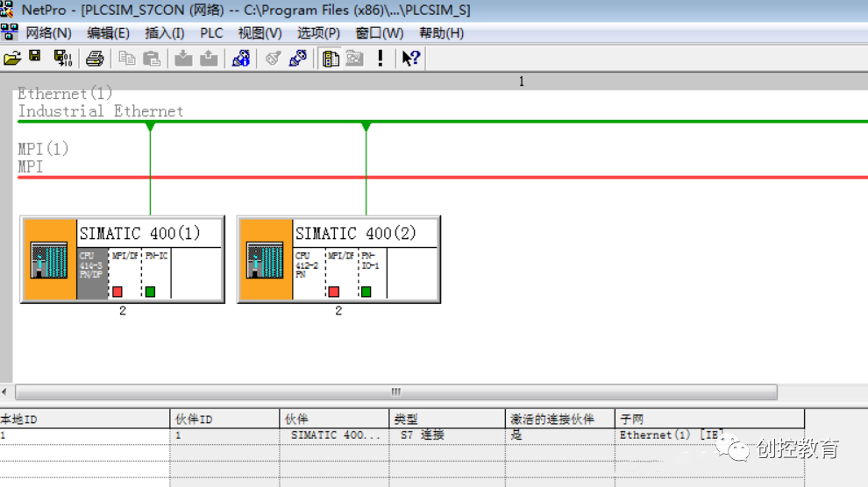The height and width of the screenshot is (487, 868).
Task: Click the Open project folder icon
Action: 12,58
